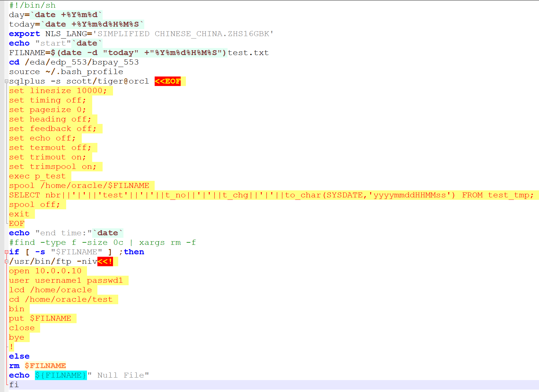This screenshot has width=539, height=392.
Task: Click the 'set heading off;' line
Action: pyautogui.click(x=50, y=119)
